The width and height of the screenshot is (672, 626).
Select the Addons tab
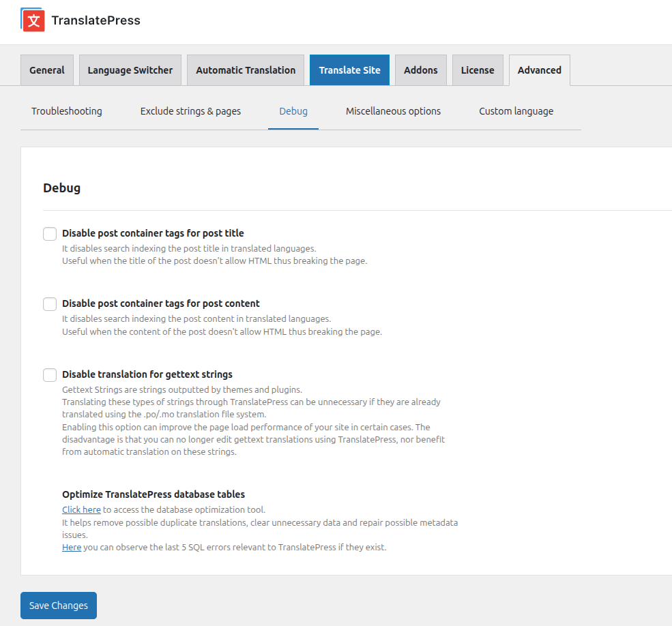point(420,70)
